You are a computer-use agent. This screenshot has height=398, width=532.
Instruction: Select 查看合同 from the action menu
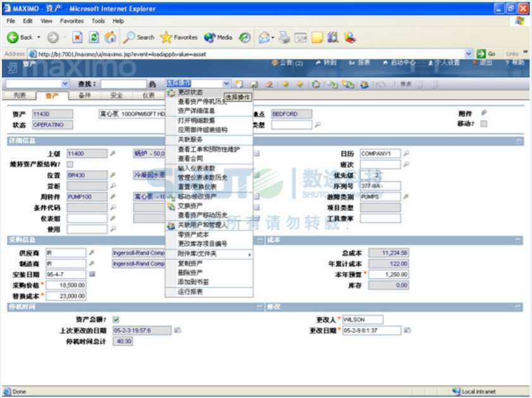click(209, 158)
